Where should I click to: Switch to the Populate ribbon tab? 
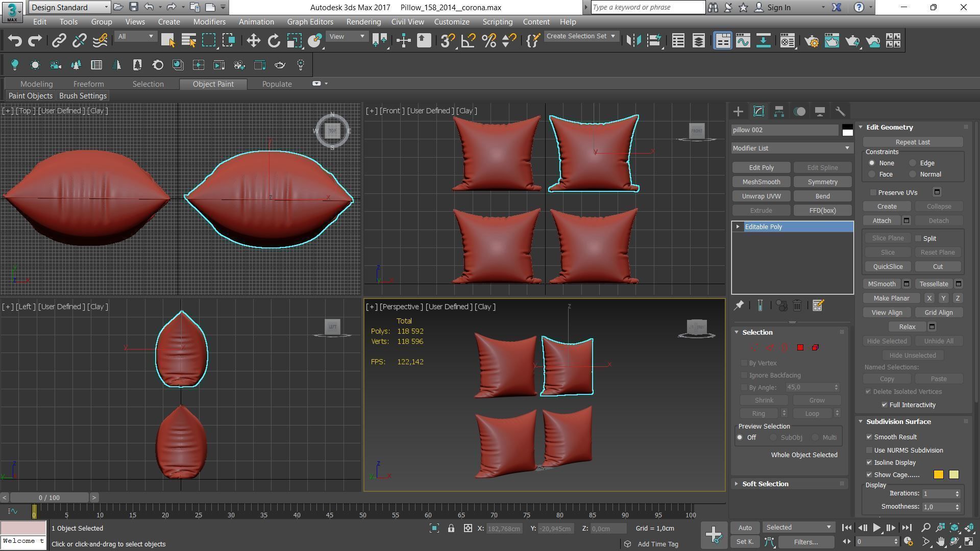tap(277, 84)
